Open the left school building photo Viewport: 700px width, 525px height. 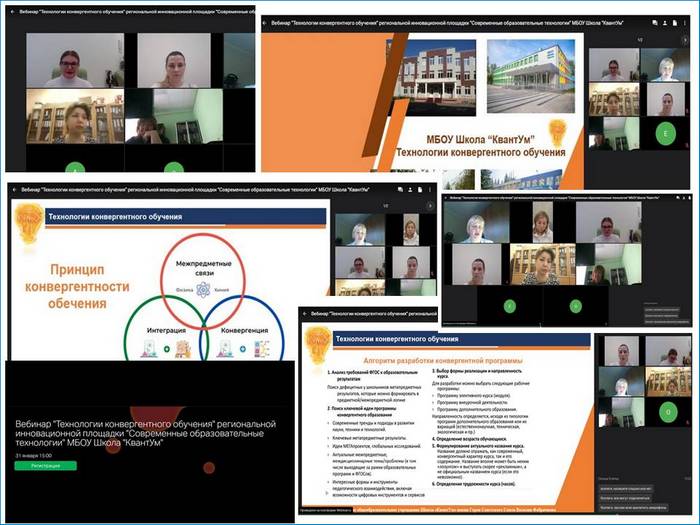(432, 71)
